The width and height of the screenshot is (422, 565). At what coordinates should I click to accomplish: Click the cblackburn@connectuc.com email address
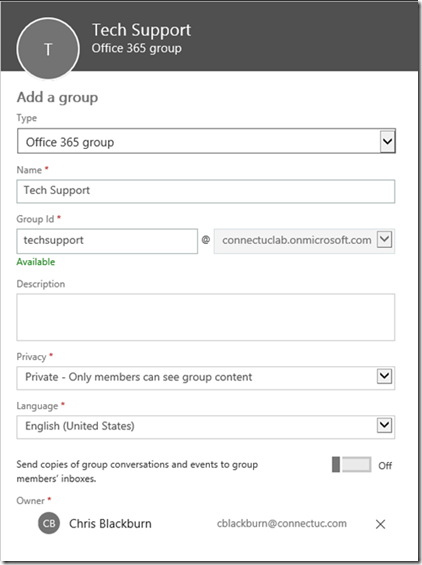tap(282, 524)
